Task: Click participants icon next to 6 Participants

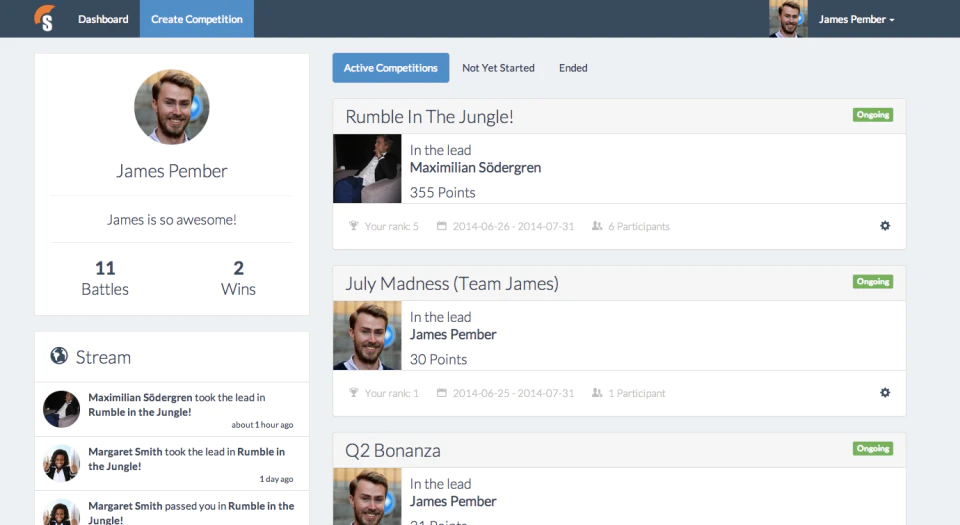Action: tap(597, 226)
